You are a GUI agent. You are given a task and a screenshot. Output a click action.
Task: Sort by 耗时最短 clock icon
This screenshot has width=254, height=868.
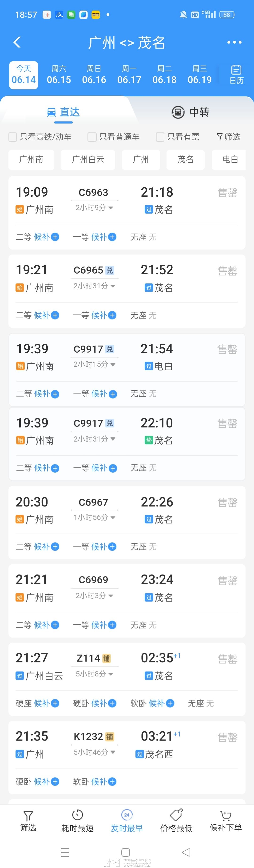[77, 815]
